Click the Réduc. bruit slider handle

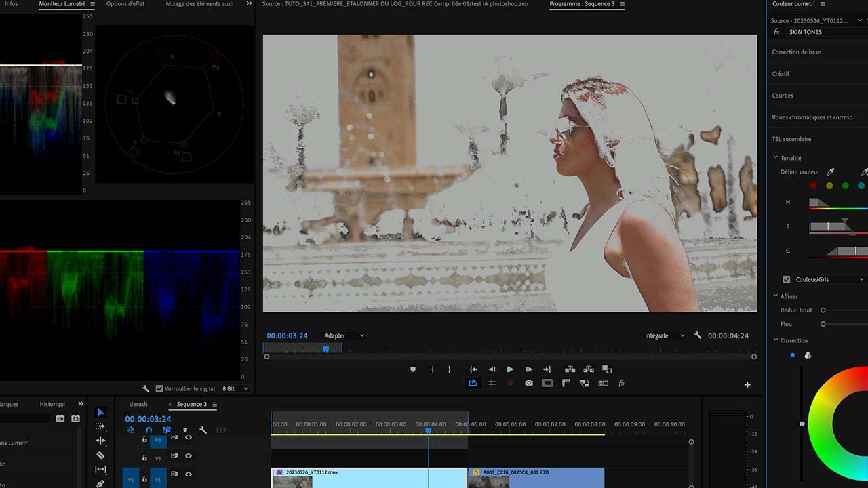tap(823, 310)
